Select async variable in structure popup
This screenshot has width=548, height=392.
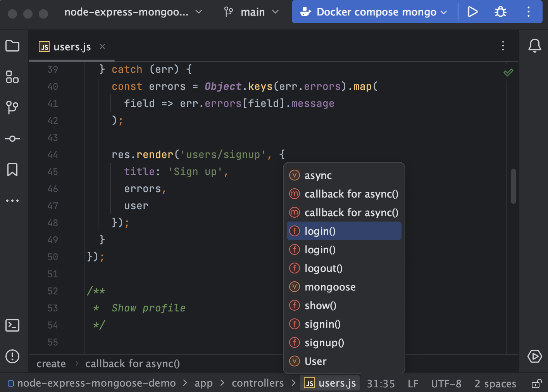pos(344,175)
